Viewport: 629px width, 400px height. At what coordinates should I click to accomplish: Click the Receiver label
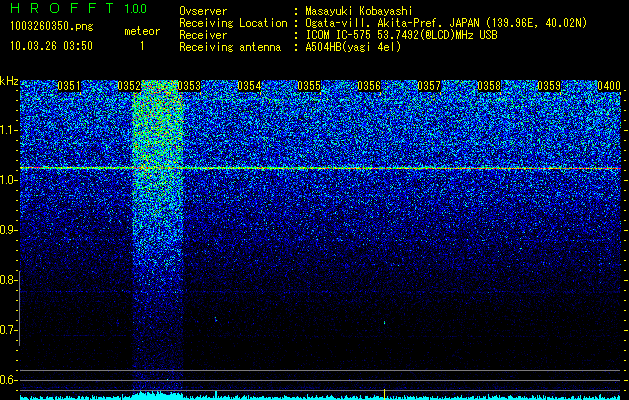point(203,35)
